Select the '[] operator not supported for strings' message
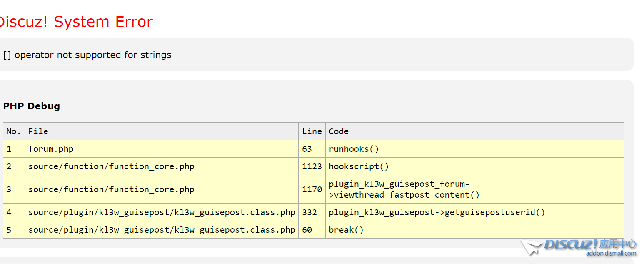This screenshot has height=264, width=644. pyautogui.click(x=87, y=55)
